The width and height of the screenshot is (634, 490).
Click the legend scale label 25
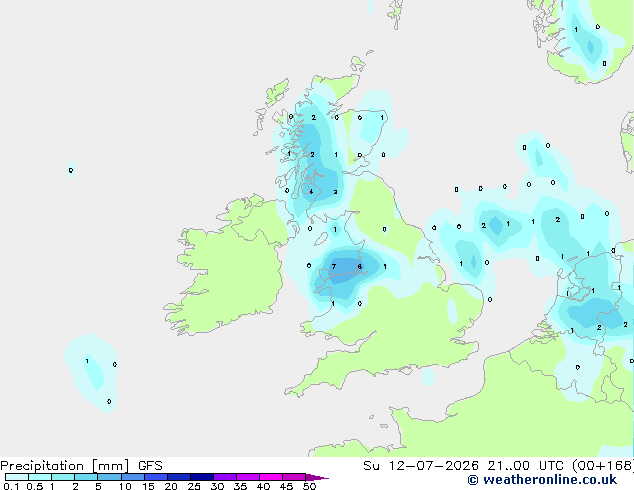coord(194,486)
